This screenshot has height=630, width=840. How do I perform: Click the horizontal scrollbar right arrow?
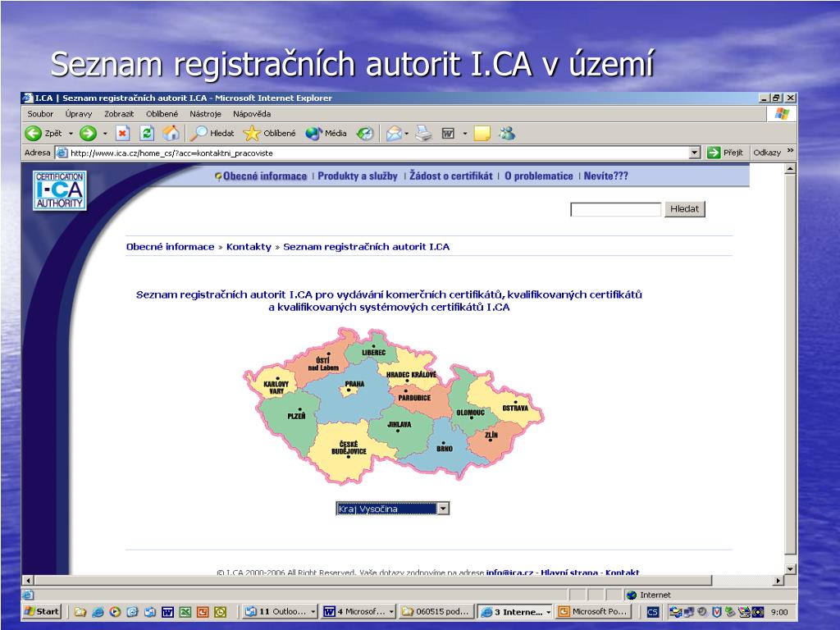[778, 580]
